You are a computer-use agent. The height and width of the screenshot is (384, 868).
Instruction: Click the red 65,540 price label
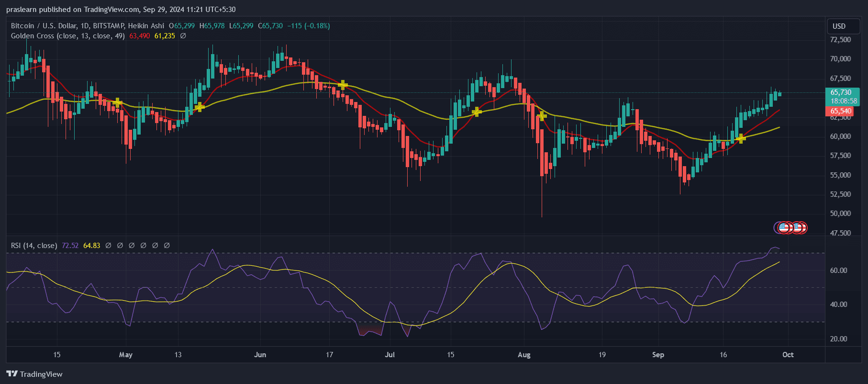(841, 111)
